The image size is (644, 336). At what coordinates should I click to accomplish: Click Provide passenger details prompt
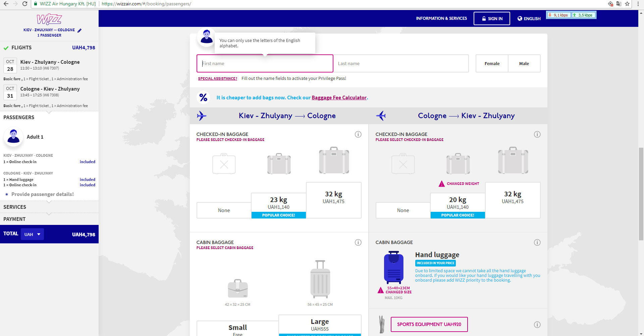click(43, 194)
